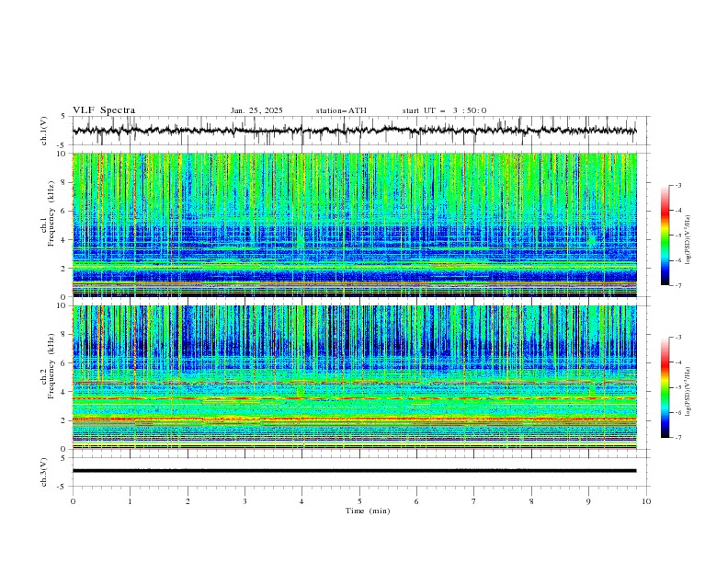This screenshot has width=728, height=563.
Task: Click the '-3' label on lower color bar
Action: coord(678,338)
